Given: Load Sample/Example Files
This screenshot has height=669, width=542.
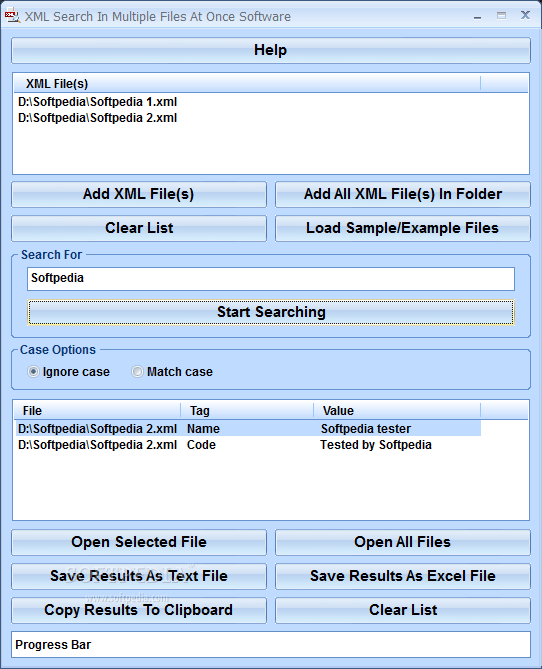Looking at the screenshot, I should click(403, 228).
